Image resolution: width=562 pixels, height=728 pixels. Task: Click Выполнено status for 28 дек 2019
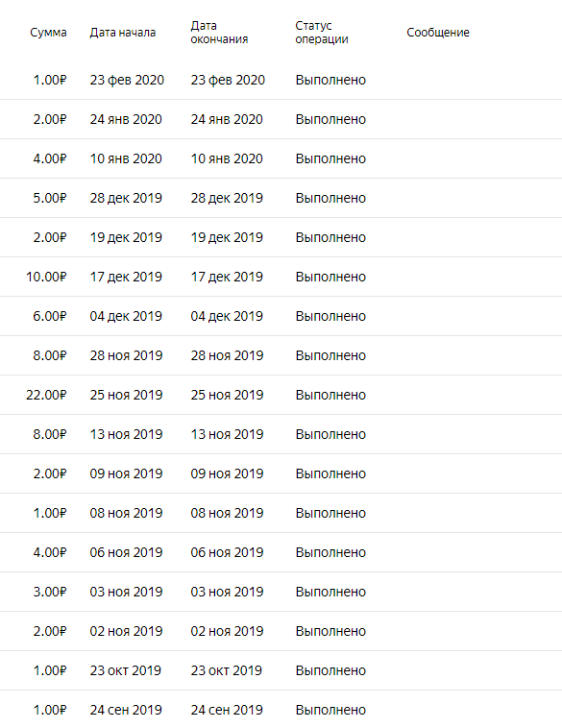click(x=330, y=198)
